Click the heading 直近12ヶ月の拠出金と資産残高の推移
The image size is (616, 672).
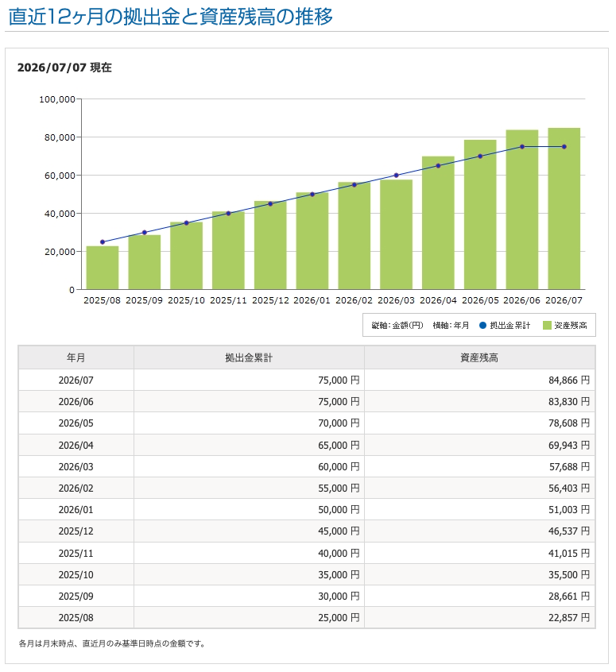[170, 17]
